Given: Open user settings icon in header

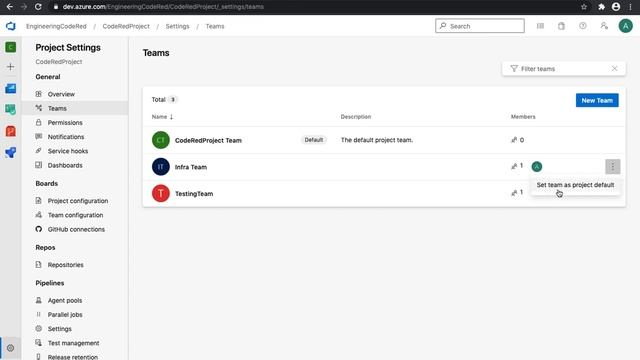Looking at the screenshot, I should point(604,26).
